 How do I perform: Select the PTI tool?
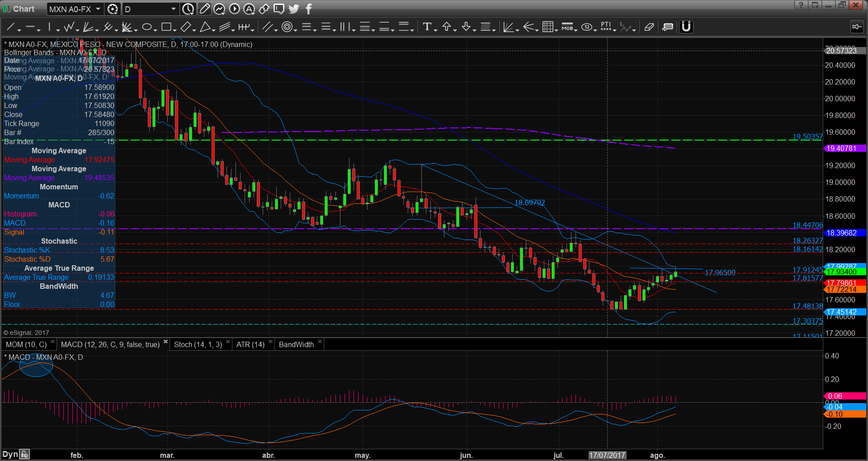[x=606, y=27]
